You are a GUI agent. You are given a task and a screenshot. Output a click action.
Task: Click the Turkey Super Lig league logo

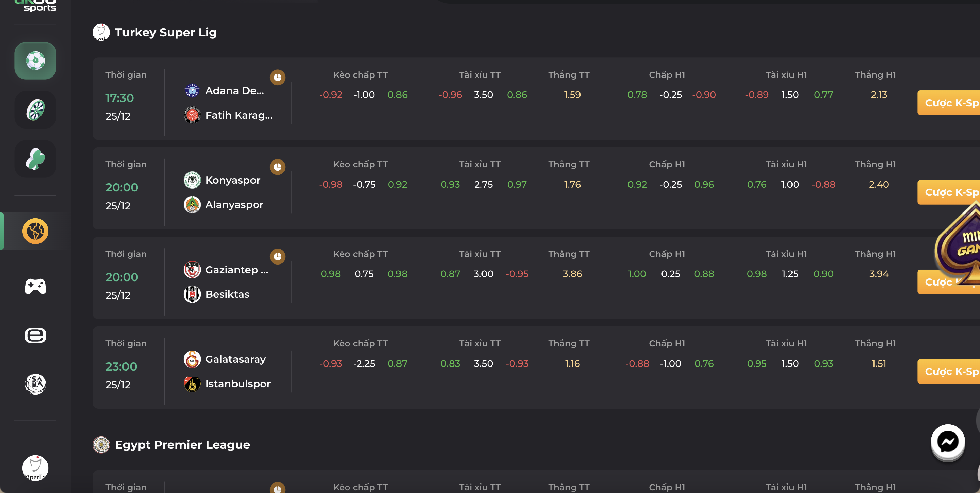(101, 32)
